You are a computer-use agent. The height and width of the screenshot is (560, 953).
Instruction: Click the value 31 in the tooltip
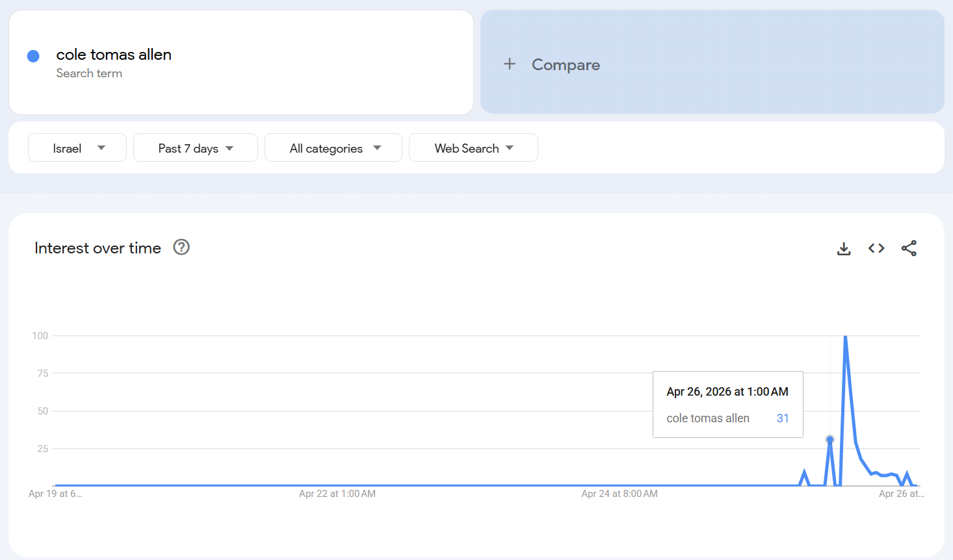[x=783, y=418]
